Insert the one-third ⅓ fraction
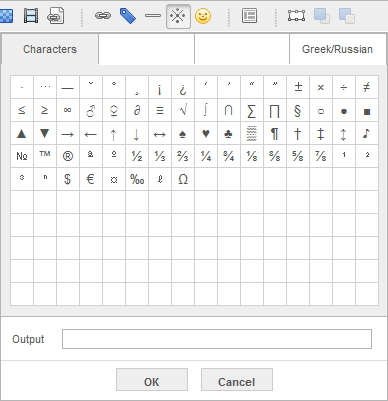The height and width of the screenshot is (401, 388). pyautogui.click(x=160, y=156)
